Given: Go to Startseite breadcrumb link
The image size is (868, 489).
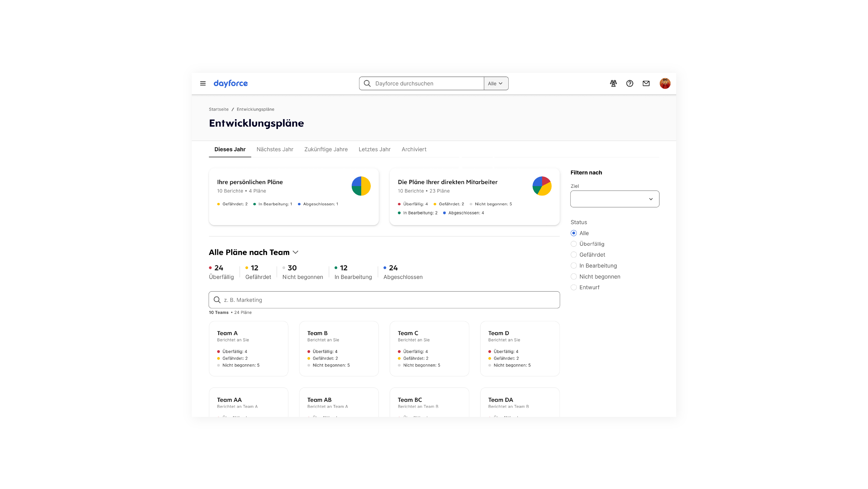Looking at the screenshot, I should pyautogui.click(x=218, y=109).
